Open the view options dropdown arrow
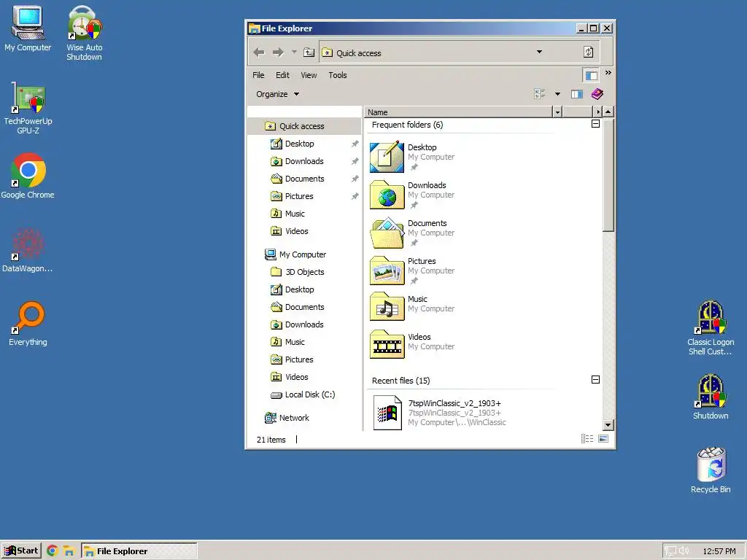747x560 pixels. pos(557,94)
